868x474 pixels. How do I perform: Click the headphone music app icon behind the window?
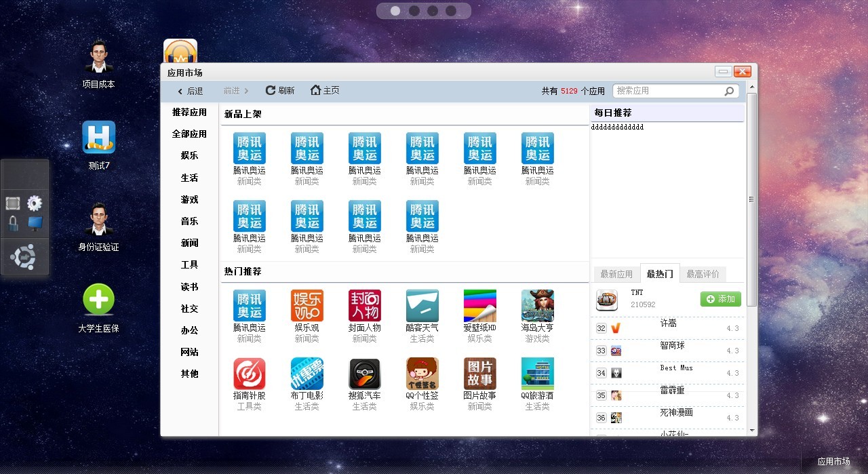pyautogui.click(x=180, y=51)
